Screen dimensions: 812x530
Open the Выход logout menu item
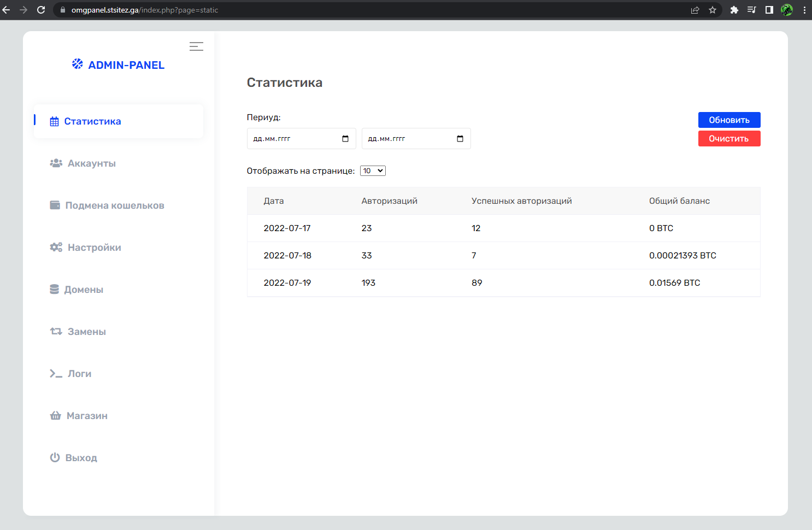(x=81, y=458)
